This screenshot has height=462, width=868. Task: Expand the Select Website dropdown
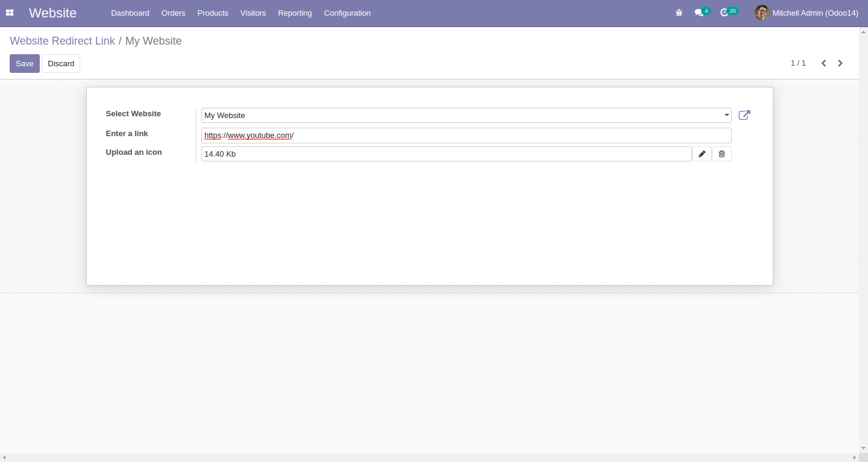click(x=725, y=115)
